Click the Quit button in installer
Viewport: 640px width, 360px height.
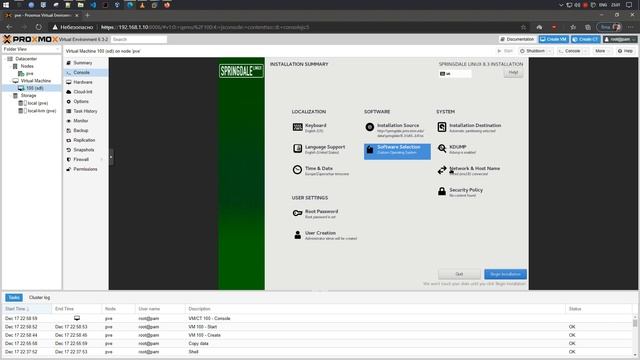(x=459, y=274)
